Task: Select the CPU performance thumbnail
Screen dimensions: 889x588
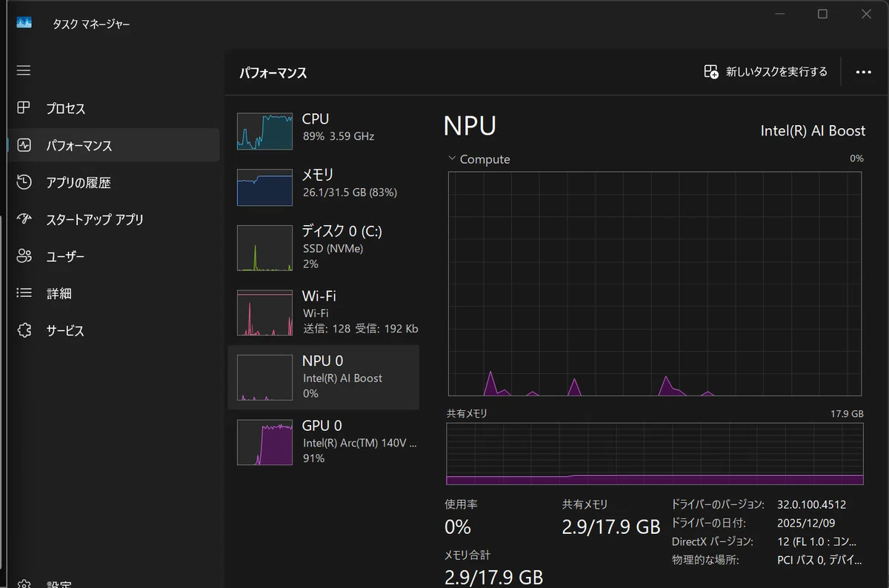Action: pyautogui.click(x=265, y=132)
